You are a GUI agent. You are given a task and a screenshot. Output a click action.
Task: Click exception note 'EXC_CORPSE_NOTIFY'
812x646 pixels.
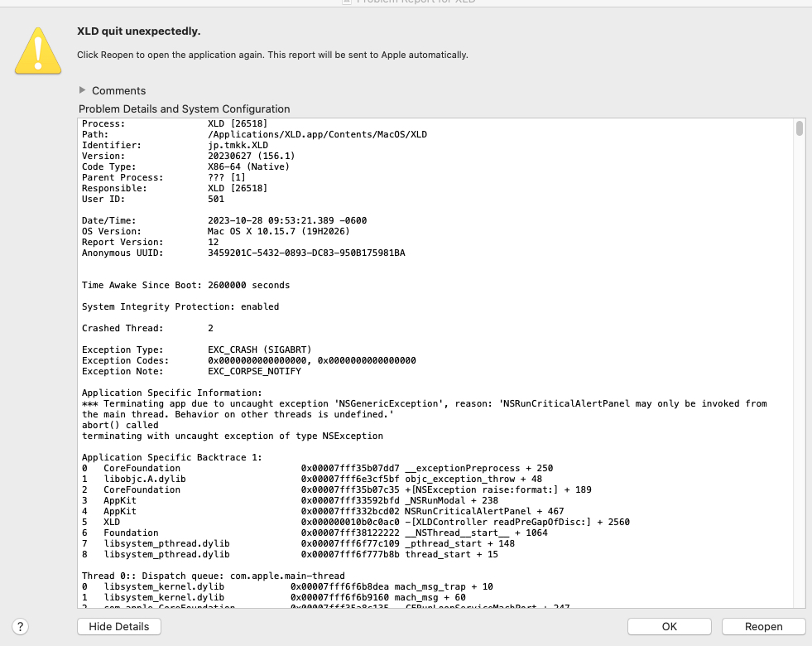[x=254, y=371]
